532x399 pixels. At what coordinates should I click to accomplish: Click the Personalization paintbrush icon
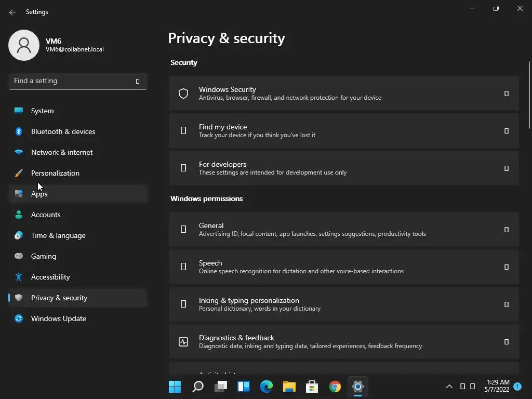19,173
